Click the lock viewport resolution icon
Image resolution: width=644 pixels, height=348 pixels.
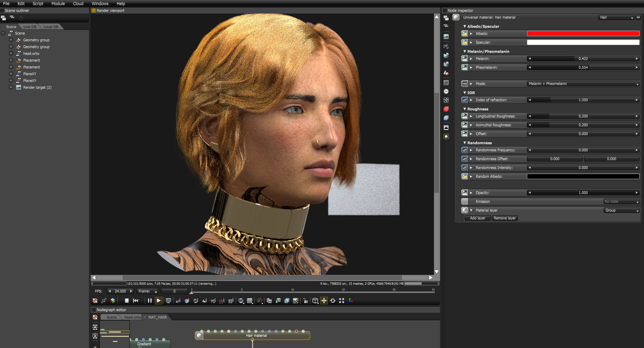click(x=305, y=301)
